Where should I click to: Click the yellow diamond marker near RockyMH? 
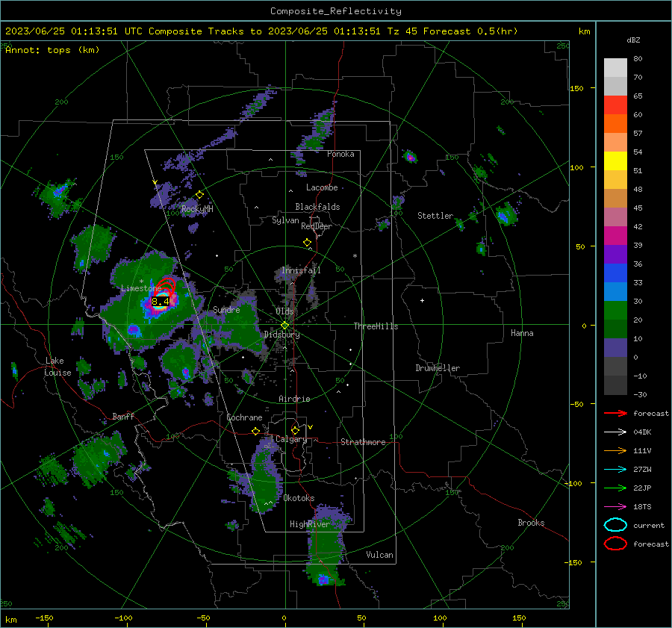[199, 195]
